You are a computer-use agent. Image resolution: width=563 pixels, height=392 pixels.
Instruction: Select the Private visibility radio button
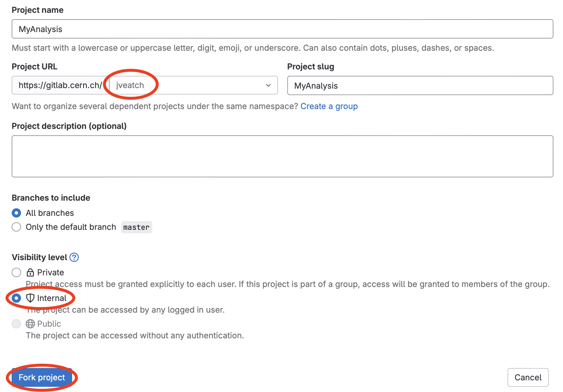pos(16,272)
